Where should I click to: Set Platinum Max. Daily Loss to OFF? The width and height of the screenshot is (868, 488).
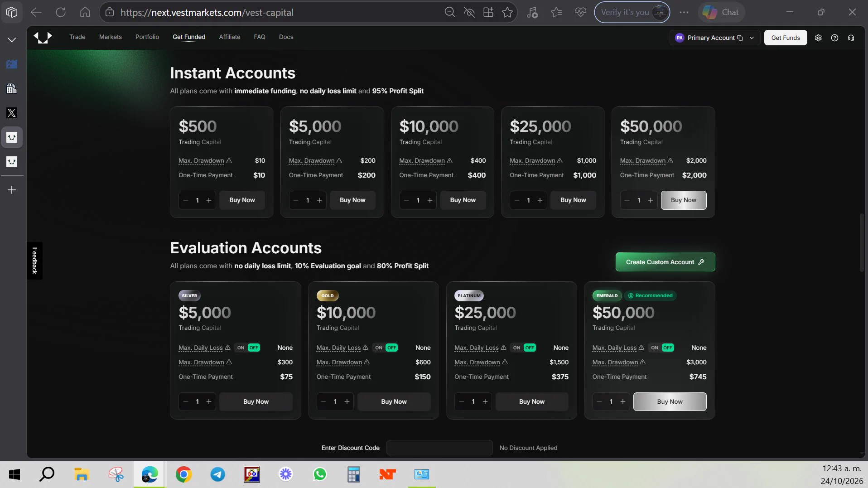[530, 348]
